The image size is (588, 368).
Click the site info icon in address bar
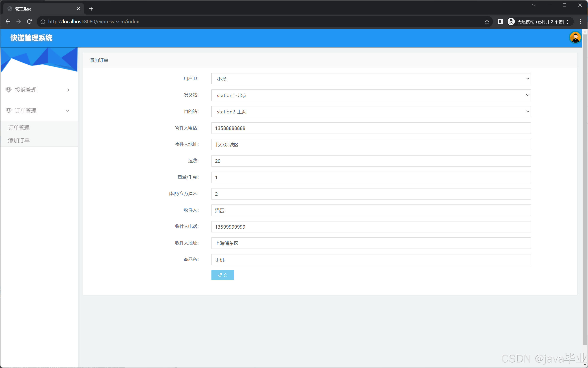click(x=43, y=22)
